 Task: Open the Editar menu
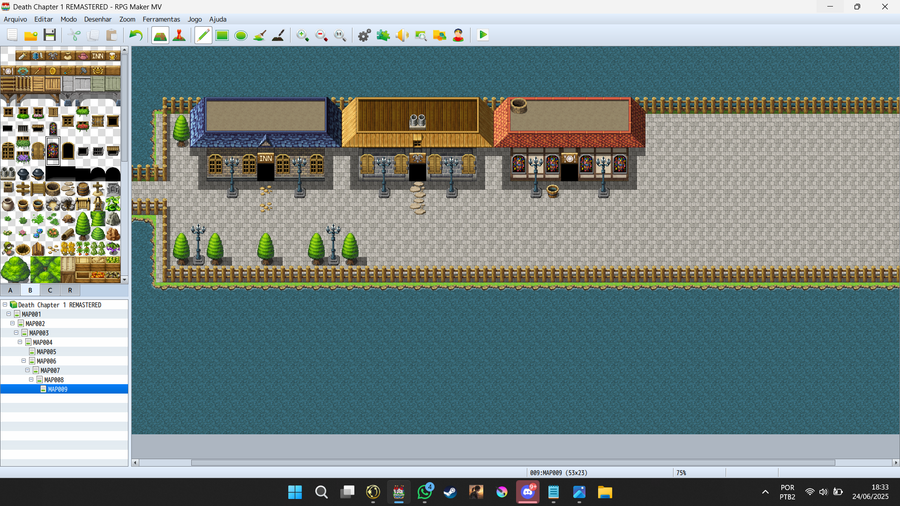pyautogui.click(x=44, y=19)
